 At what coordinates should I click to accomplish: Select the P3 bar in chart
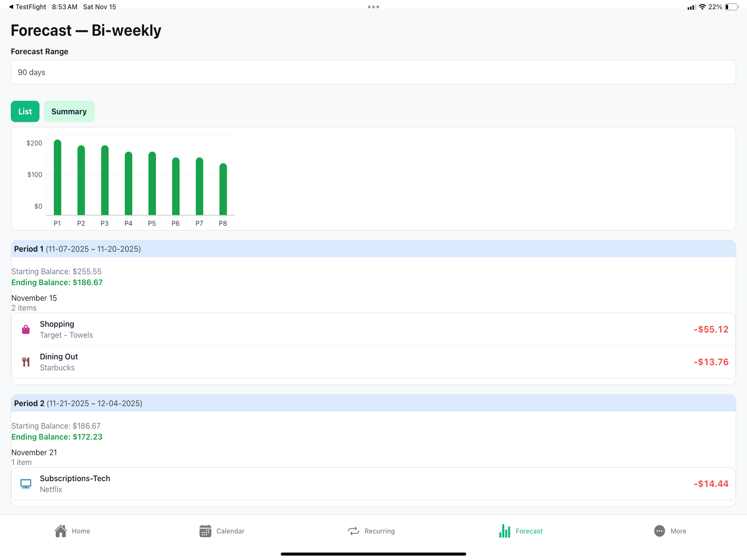tap(105, 180)
